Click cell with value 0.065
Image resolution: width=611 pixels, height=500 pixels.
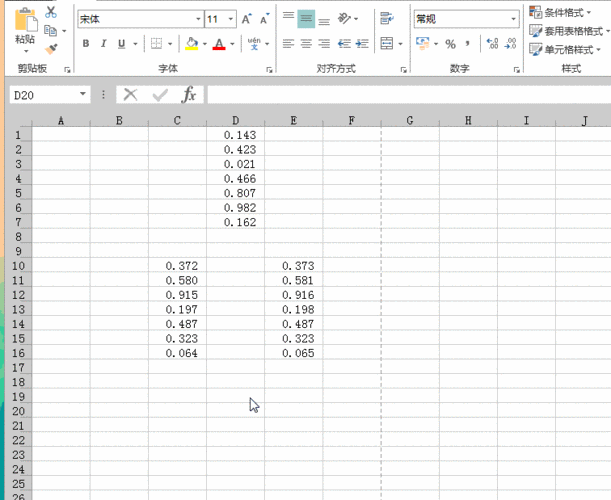click(294, 353)
